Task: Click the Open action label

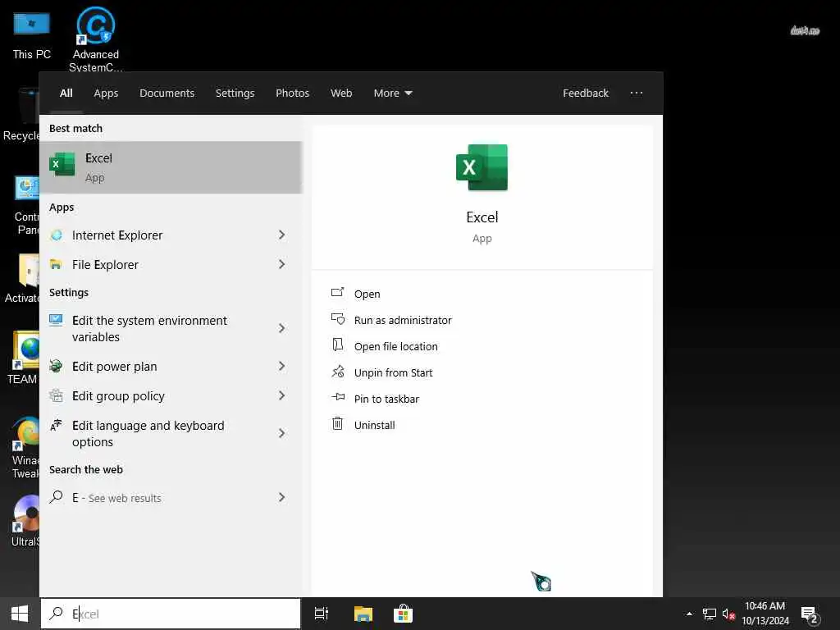Action: 367,294
